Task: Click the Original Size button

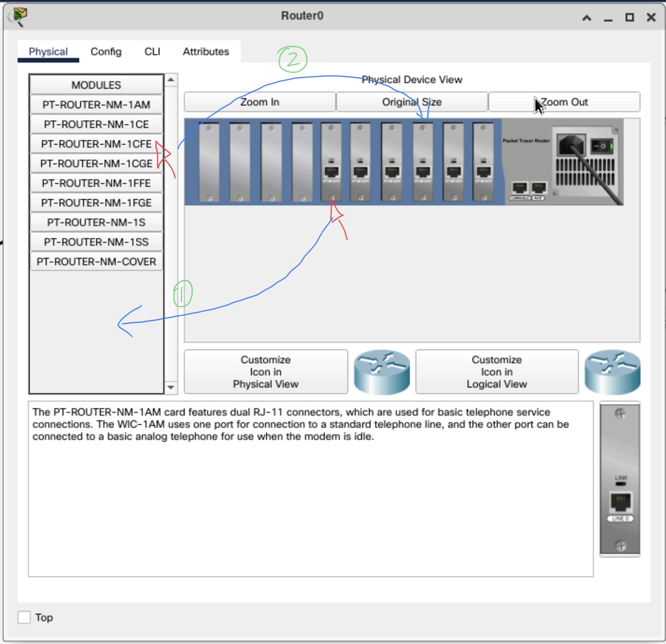Action: pyautogui.click(x=412, y=102)
